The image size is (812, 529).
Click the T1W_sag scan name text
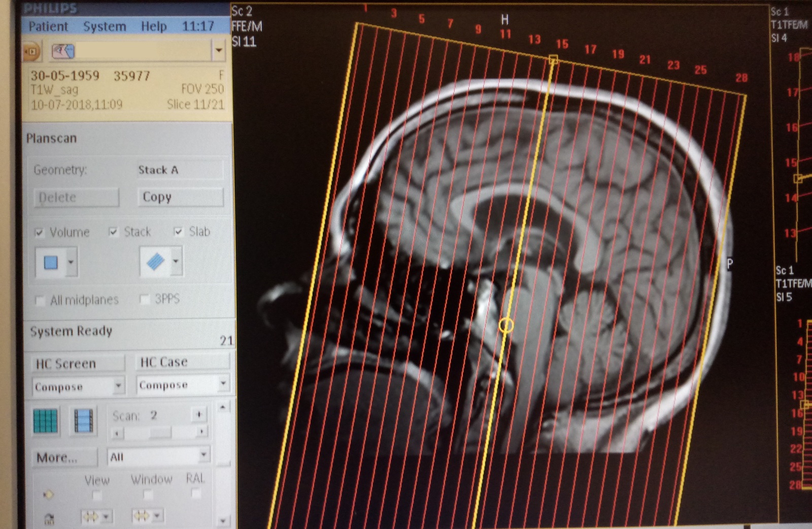[54, 90]
